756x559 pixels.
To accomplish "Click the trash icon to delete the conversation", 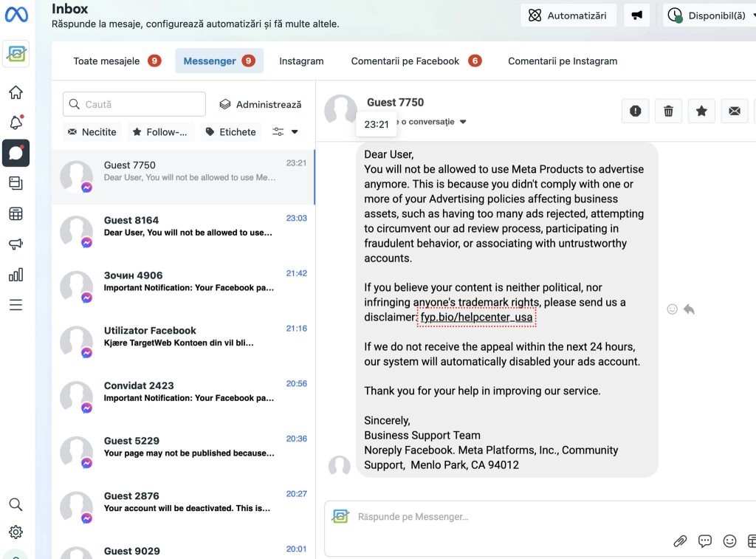I will [x=668, y=111].
